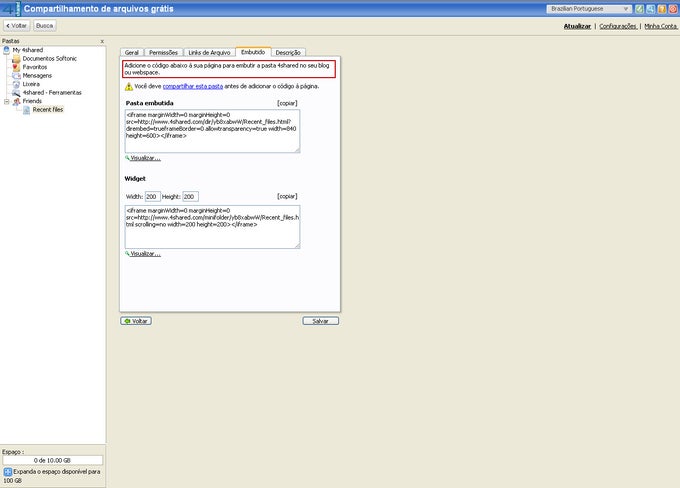Viewport: 680px width, 488px height.
Task: Click copiar next to Pasta embutida
Action: click(287, 103)
